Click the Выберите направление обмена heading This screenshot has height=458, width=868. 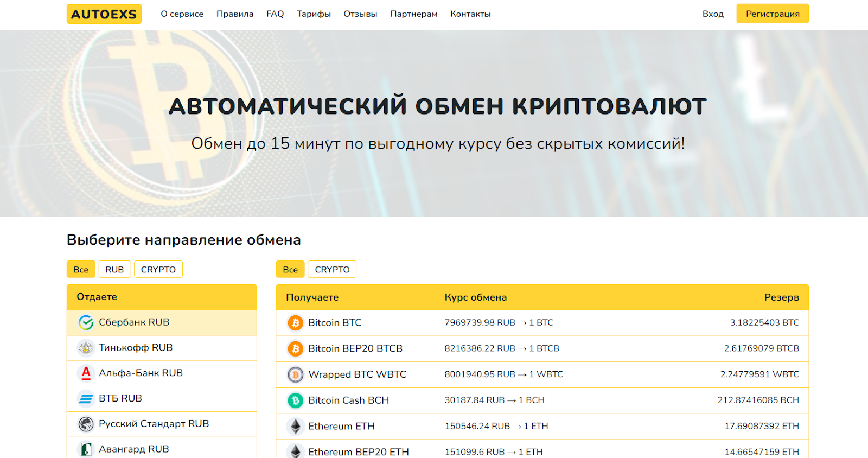click(x=184, y=240)
